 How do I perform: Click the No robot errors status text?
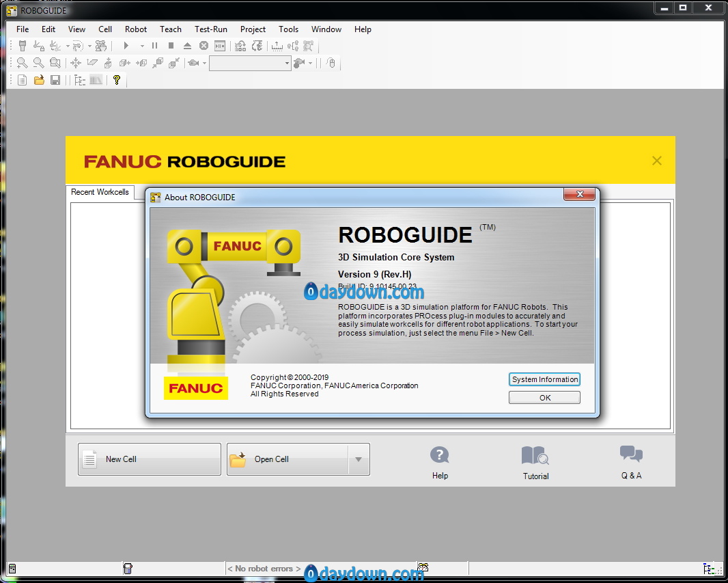tap(264, 569)
